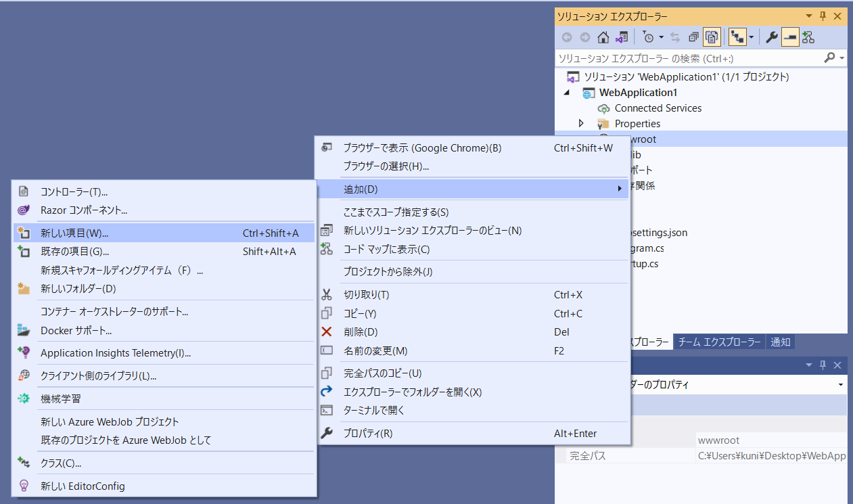
Task: Click the Back arrow in Solution Explorer toolbar
Action: pyautogui.click(x=567, y=38)
